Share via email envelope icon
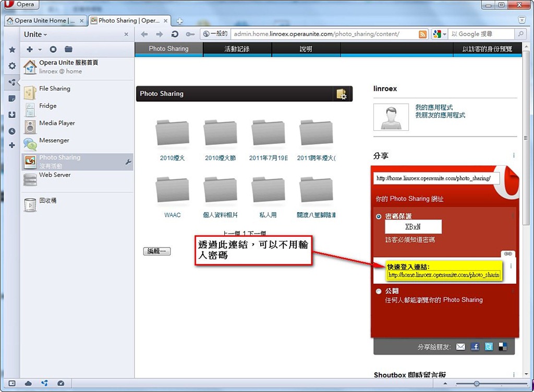 point(460,347)
